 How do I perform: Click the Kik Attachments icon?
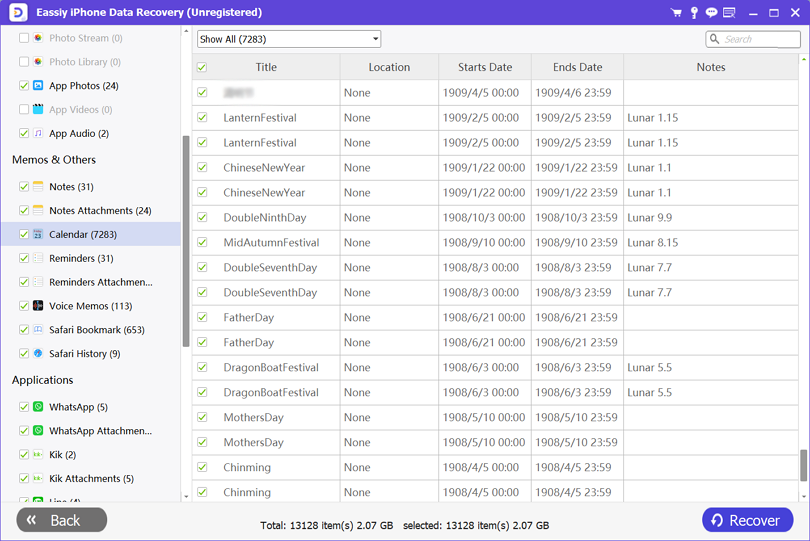point(38,478)
